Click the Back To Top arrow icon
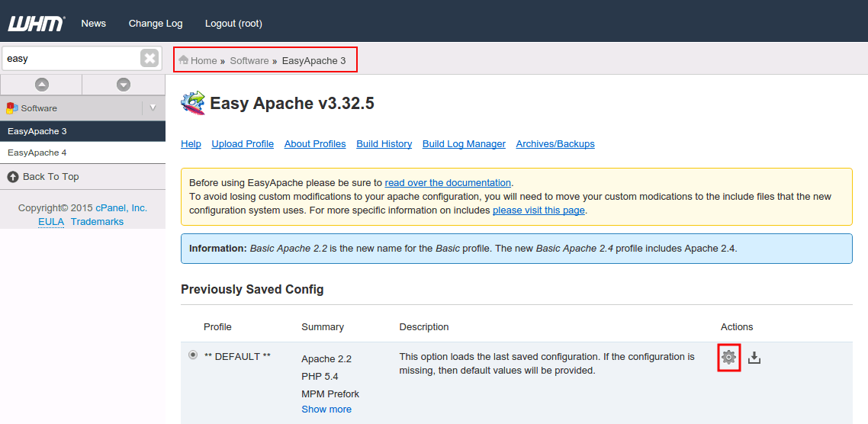 13,177
